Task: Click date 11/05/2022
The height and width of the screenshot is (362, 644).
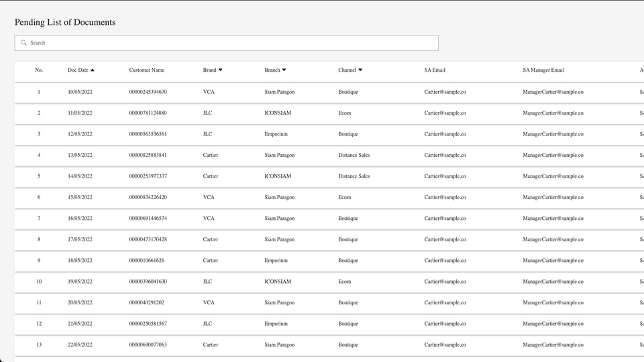Action: coord(80,113)
